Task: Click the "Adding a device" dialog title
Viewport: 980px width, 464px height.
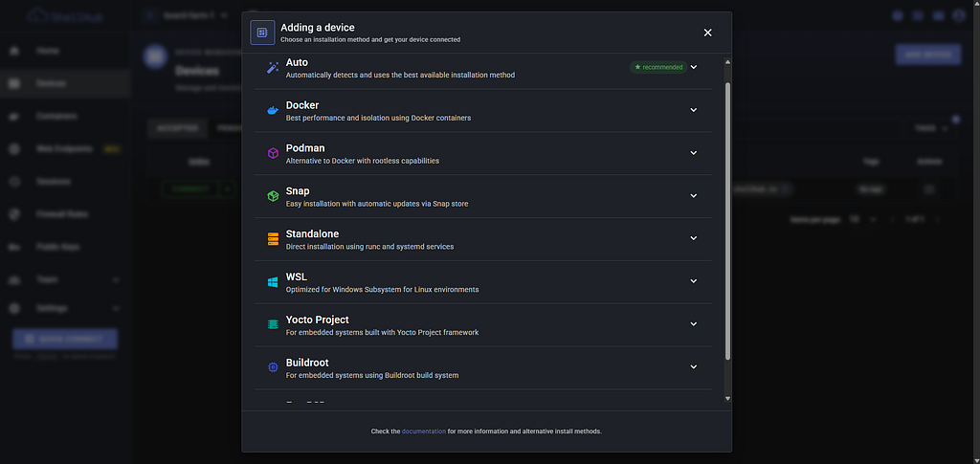Action: (x=318, y=28)
